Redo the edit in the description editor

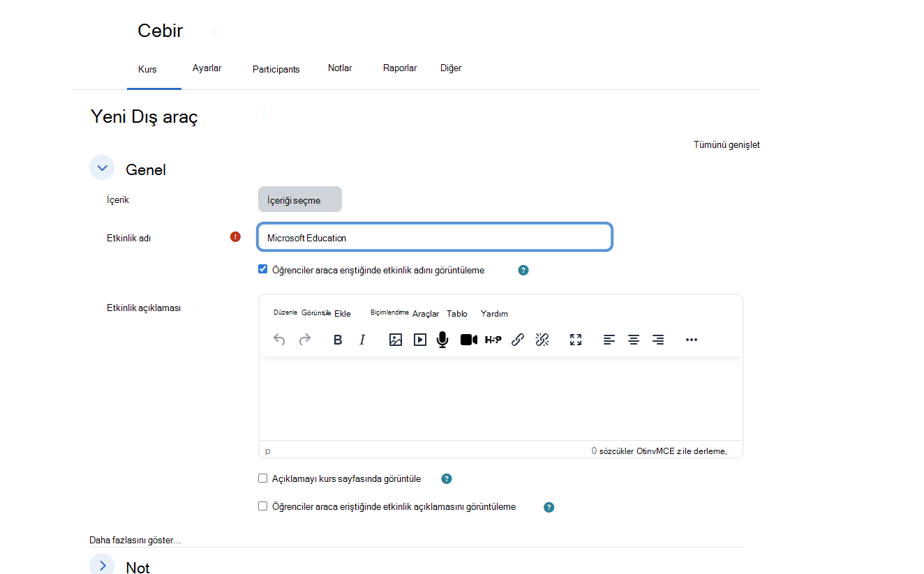305,340
